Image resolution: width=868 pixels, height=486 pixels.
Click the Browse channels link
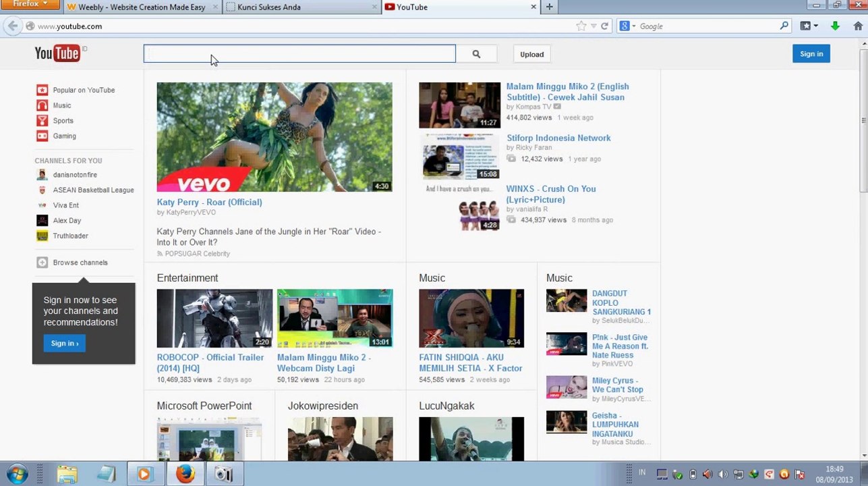point(80,263)
